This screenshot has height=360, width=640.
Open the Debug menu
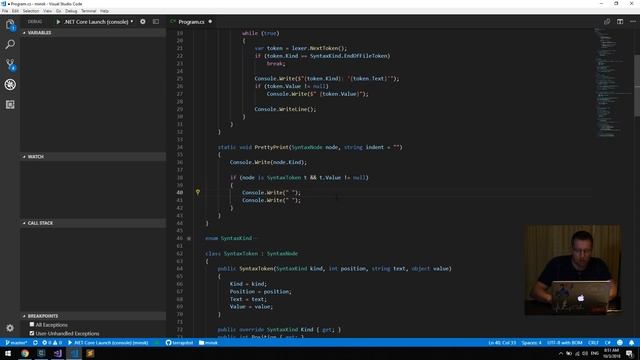pos(71,11)
